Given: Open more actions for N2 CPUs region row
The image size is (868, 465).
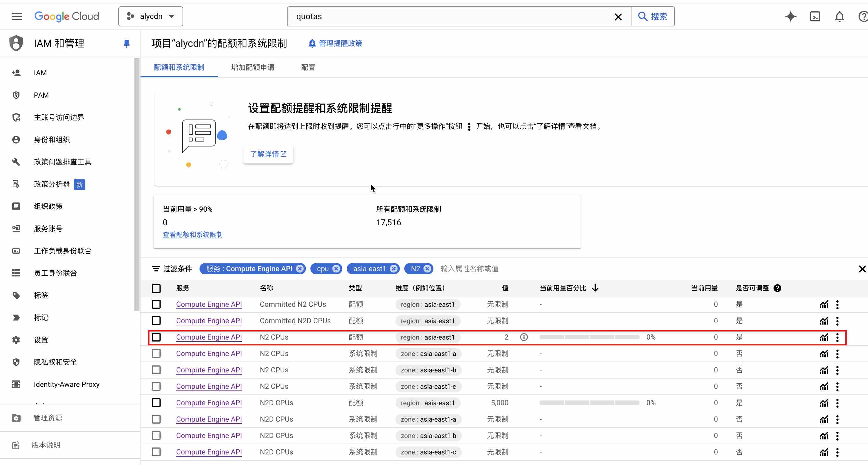Looking at the screenshot, I should click(837, 337).
